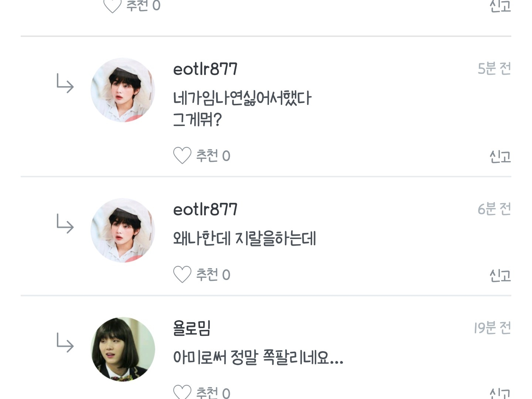Report the '왜나한데 지랄을하는데' comment via 신고

point(500,276)
